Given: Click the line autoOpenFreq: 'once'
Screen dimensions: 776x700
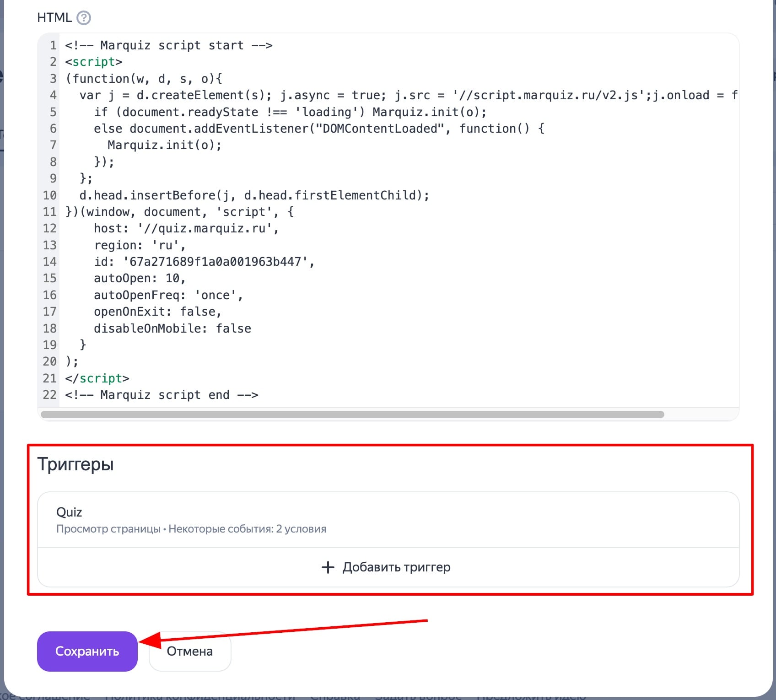Looking at the screenshot, I should click(x=168, y=295).
